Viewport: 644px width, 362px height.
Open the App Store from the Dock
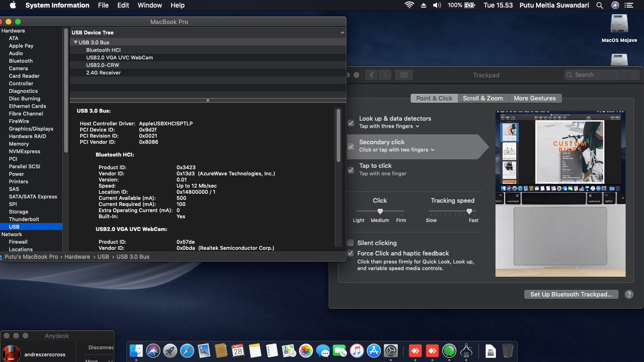[x=374, y=351]
